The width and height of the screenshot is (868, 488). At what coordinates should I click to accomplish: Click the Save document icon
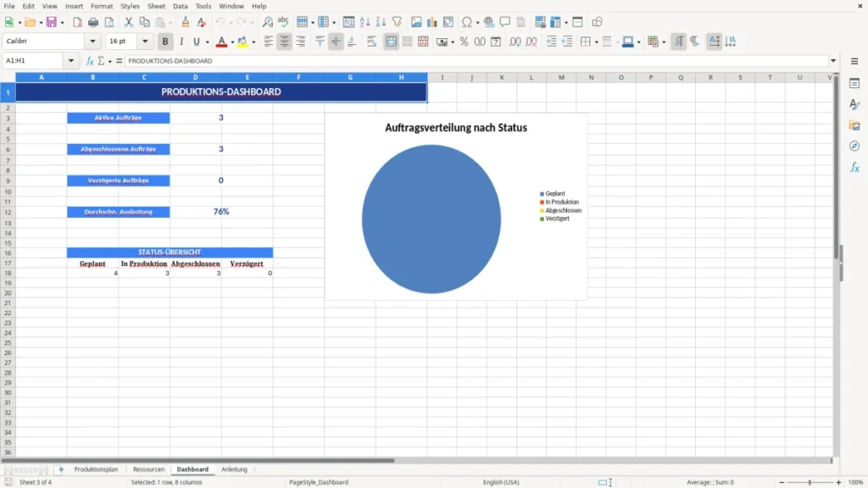point(52,22)
